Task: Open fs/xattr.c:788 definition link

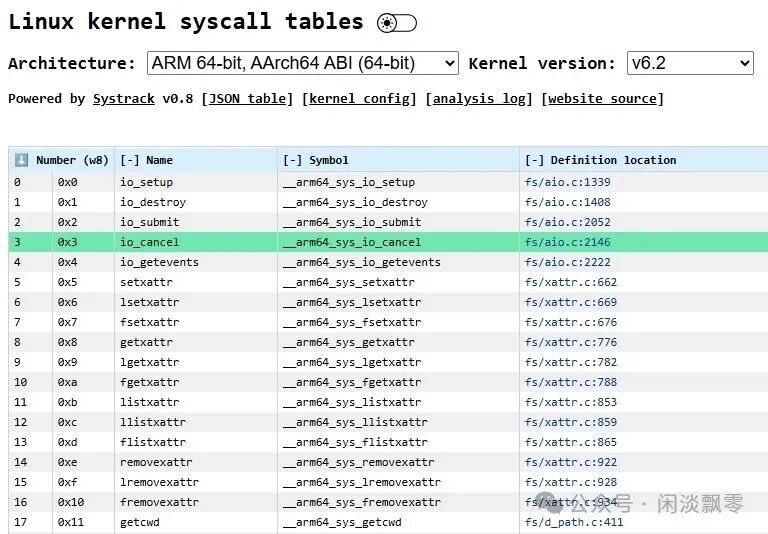Action: click(571, 382)
